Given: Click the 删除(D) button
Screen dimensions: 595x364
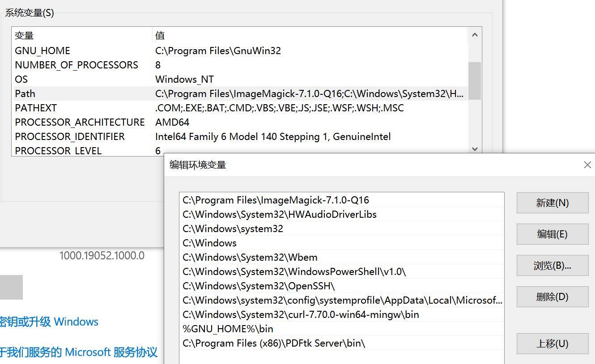Looking at the screenshot, I should click(x=552, y=297).
